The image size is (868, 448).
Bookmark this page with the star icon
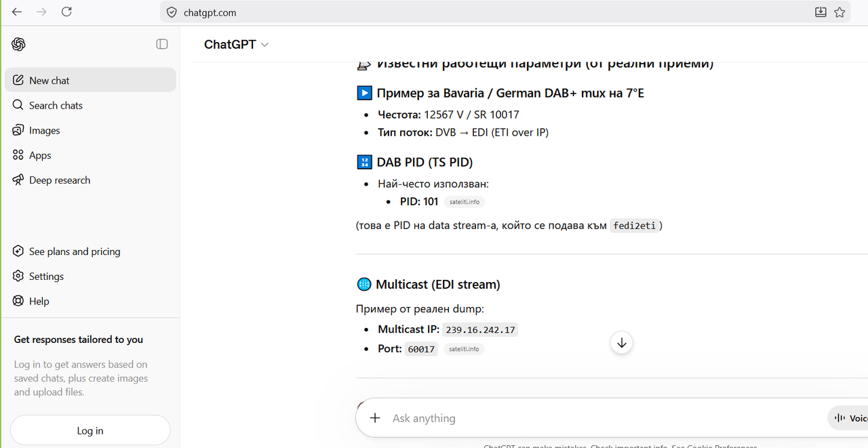[840, 12]
